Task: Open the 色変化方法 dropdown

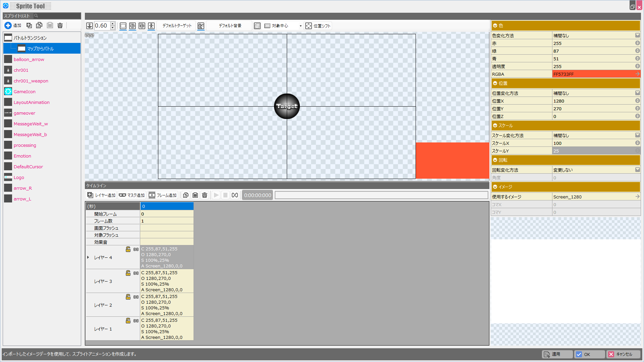Action: [x=637, y=35]
